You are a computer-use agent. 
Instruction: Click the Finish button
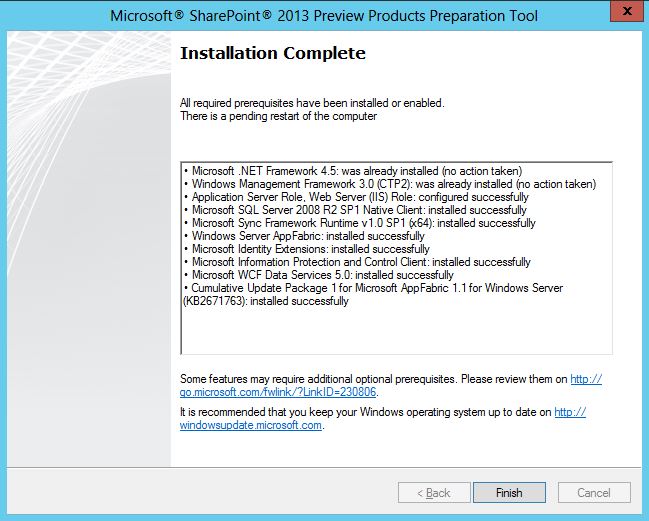tap(509, 492)
